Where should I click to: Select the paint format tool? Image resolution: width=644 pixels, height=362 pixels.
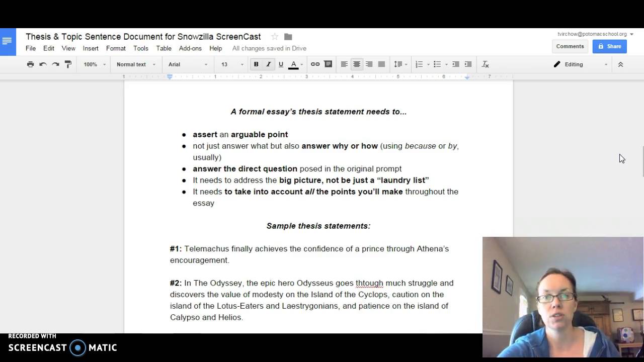68,64
